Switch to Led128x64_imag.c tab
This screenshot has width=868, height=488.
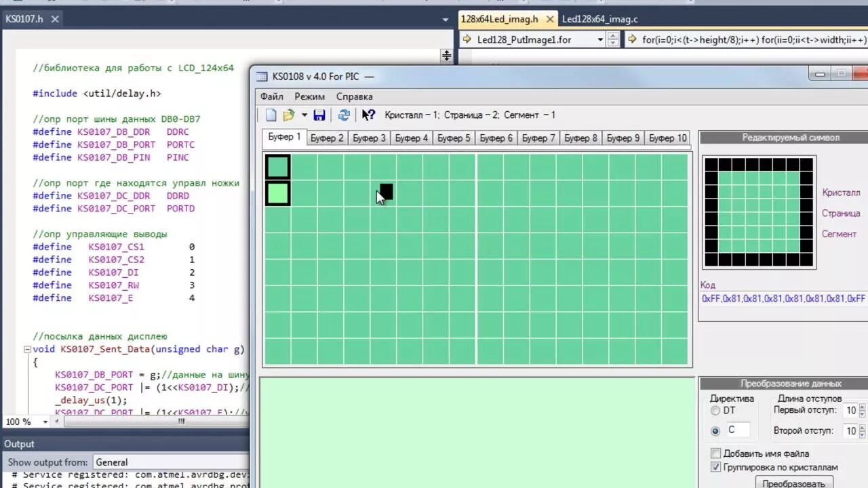pyautogui.click(x=600, y=19)
